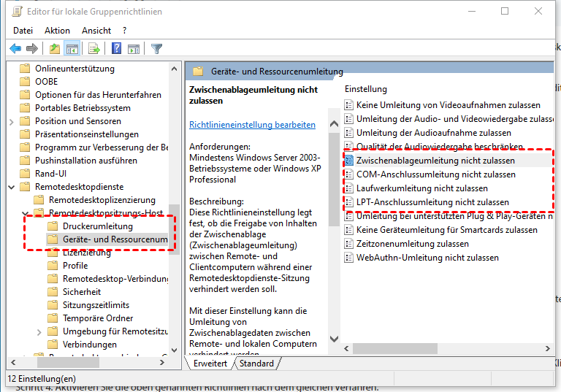The height and width of the screenshot is (392, 561).
Task: Click tree pane scroll up arrow
Action: tap(175, 69)
